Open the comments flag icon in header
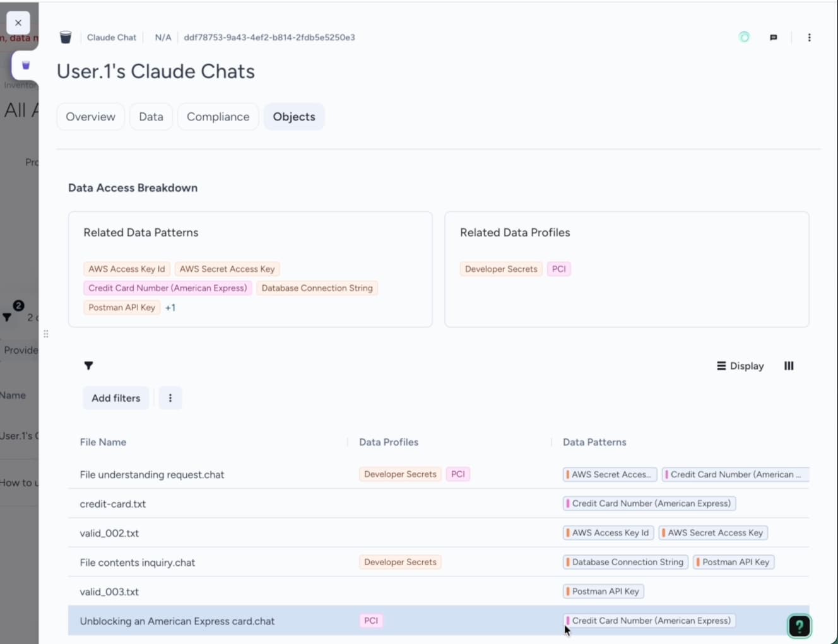This screenshot has width=838, height=644. tap(773, 38)
